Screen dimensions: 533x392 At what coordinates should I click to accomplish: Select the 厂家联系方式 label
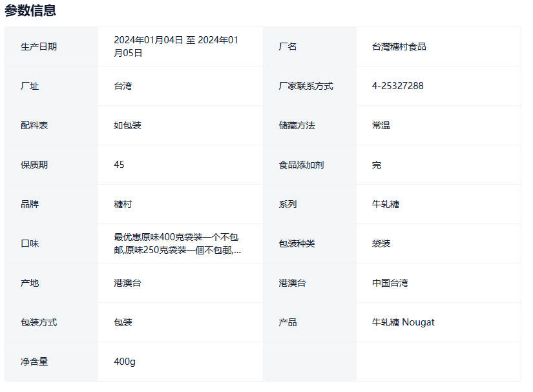(306, 86)
